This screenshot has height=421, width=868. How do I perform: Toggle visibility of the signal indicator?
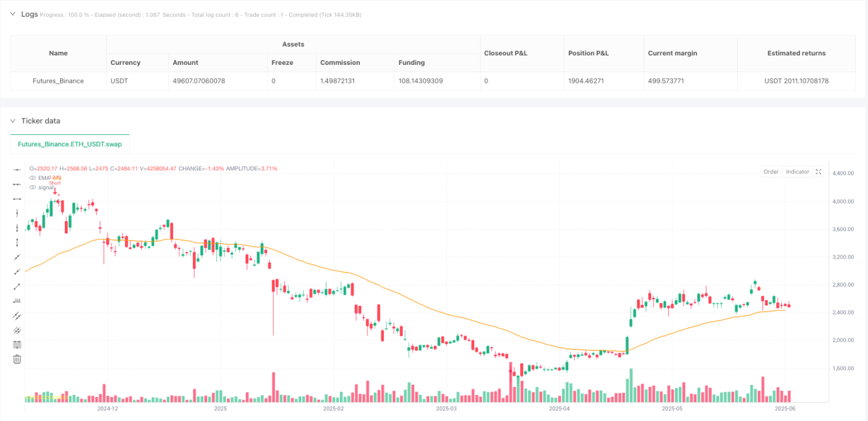point(33,187)
